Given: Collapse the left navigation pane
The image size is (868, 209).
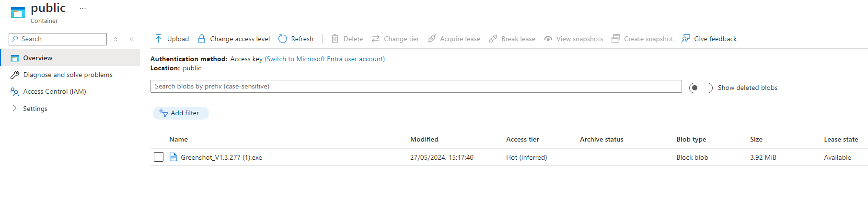Looking at the screenshot, I should pyautogui.click(x=131, y=39).
